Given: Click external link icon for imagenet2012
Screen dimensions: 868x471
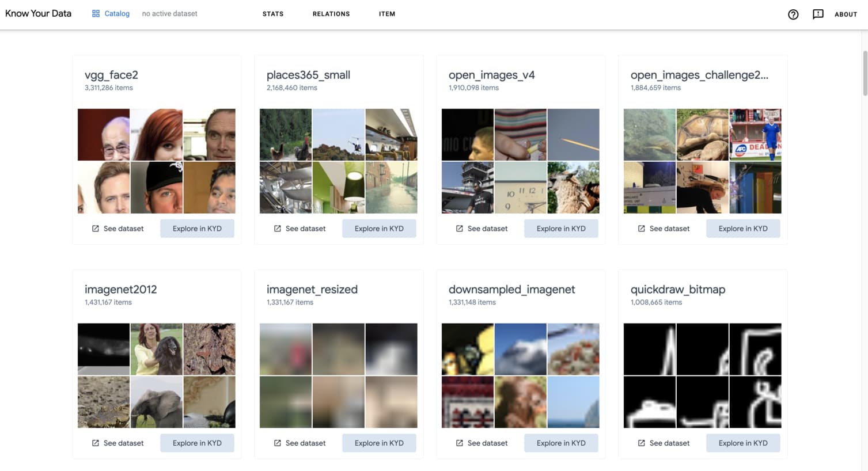Looking at the screenshot, I should tap(96, 443).
